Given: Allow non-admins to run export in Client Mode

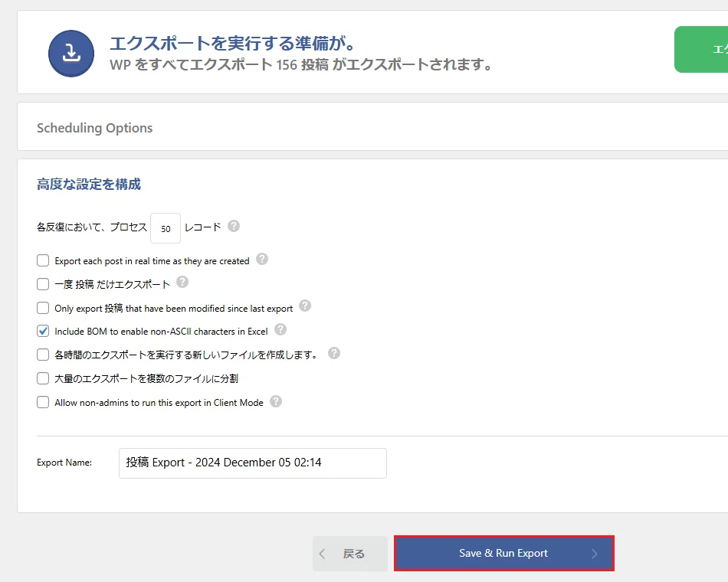Looking at the screenshot, I should tap(43, 401).
